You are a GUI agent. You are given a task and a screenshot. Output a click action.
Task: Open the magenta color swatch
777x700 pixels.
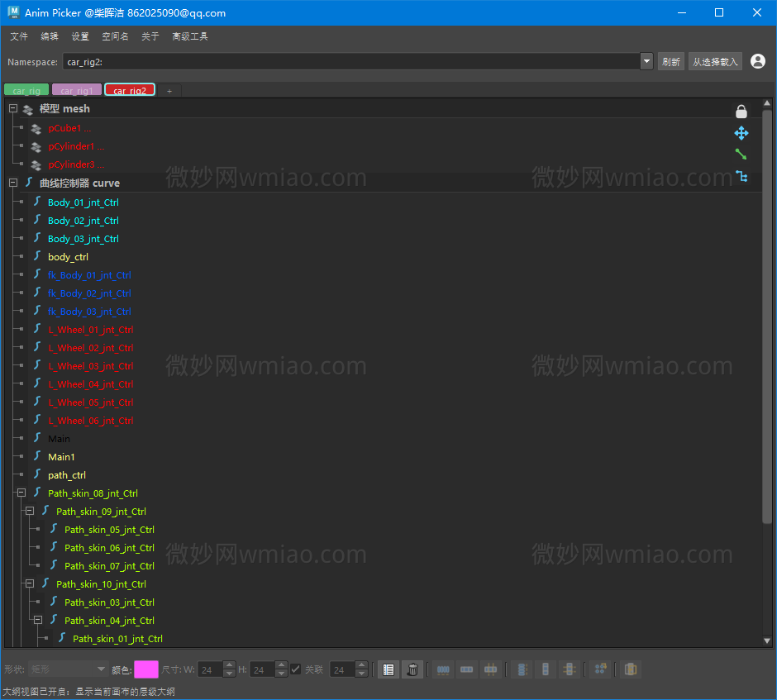click(x=146, y=669)
